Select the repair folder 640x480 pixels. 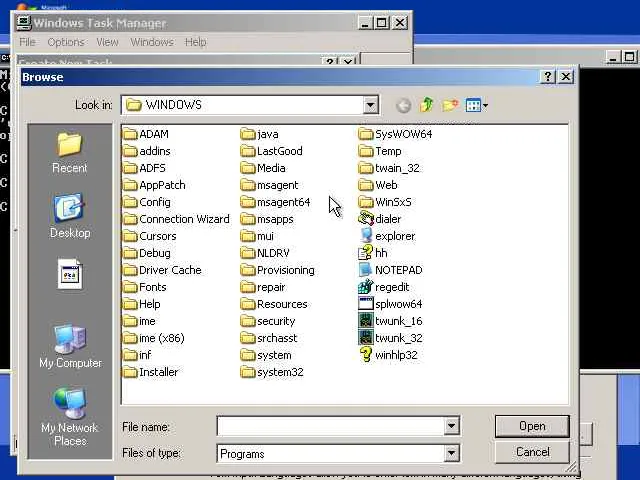coord(263,287)
